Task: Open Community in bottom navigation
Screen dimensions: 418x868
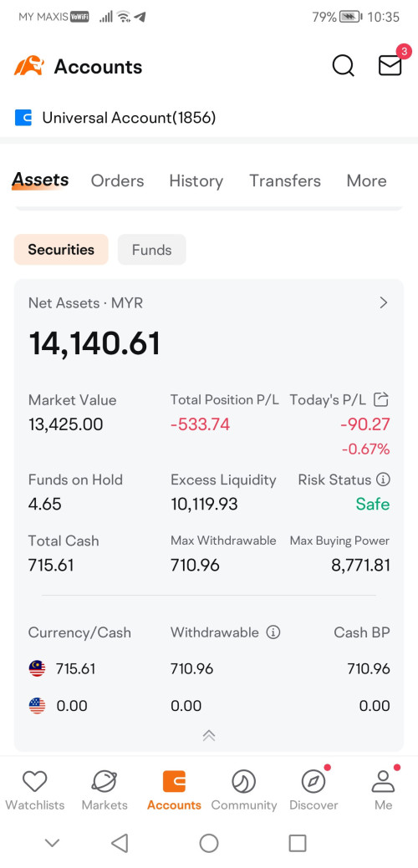Action: pos(243,790)
